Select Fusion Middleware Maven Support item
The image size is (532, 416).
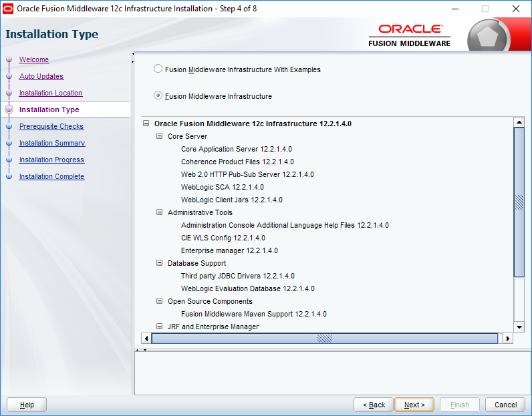point(254,314)
